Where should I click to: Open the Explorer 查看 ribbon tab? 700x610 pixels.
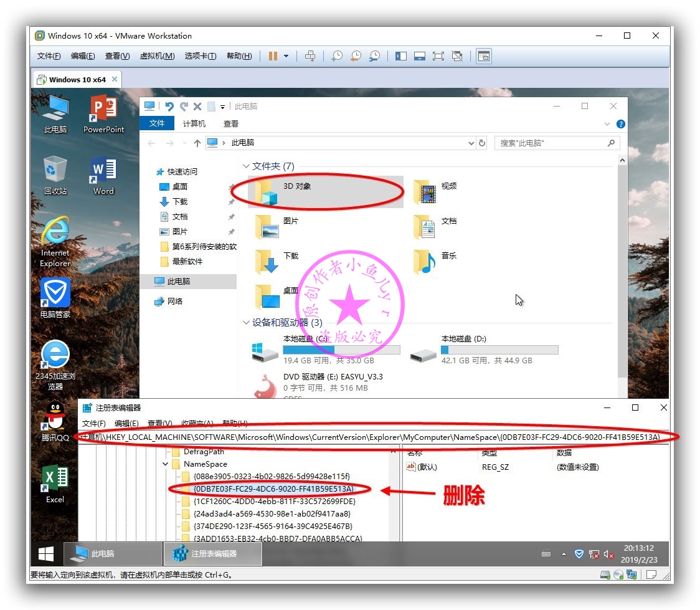coord(231,124)
